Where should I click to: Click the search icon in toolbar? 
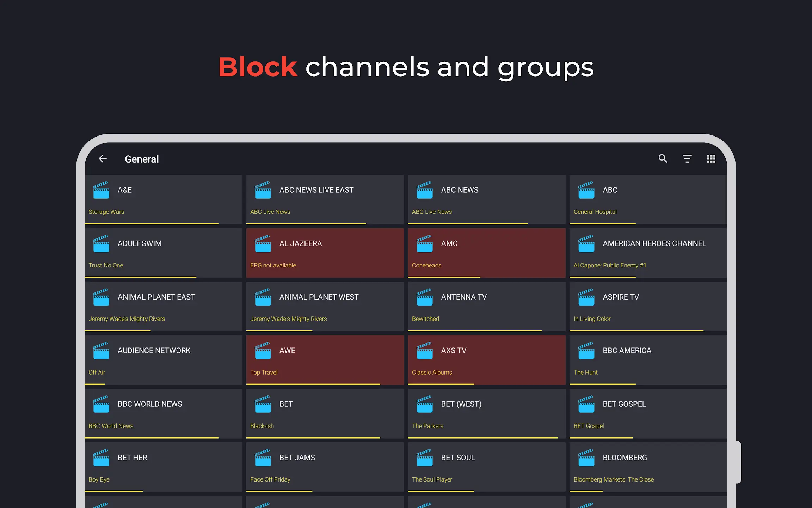click(x=663, y=159)
